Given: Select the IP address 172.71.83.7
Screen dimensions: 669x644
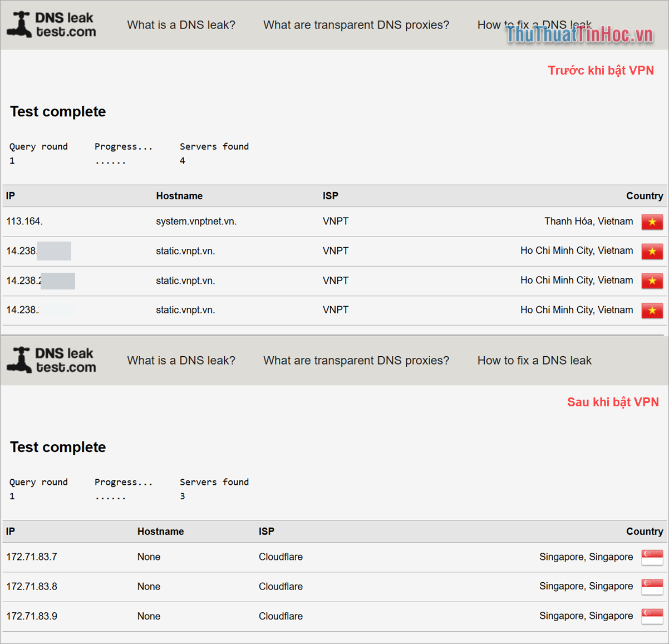Looking at the screenshot, I should pos(32,557).
